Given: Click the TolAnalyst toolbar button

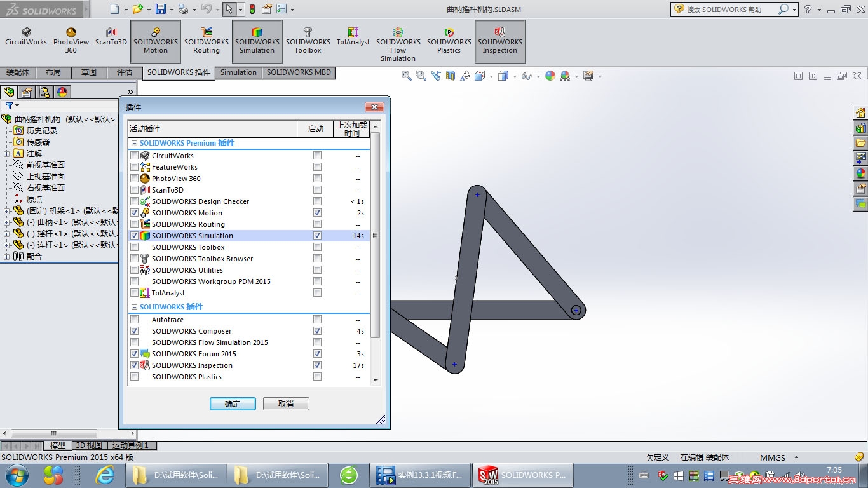Looking at the screenshot, I should pos(353,37).
